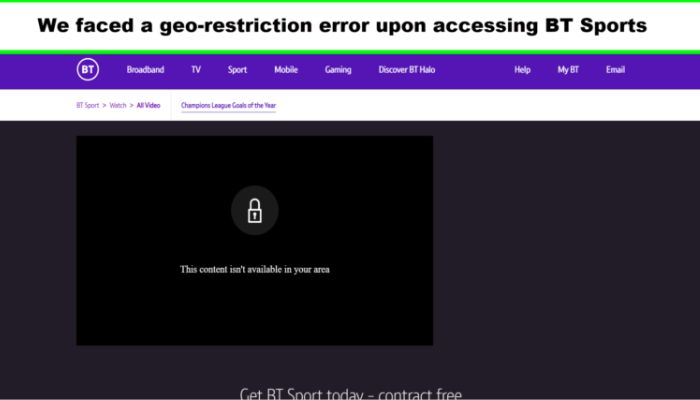Viewport: 700px width, 400px height.
Task: Open the Broadband menu
Action: tap(146, 70)
